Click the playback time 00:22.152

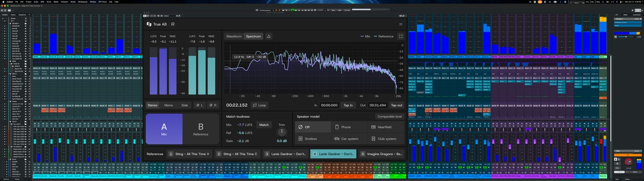(237, 105)
